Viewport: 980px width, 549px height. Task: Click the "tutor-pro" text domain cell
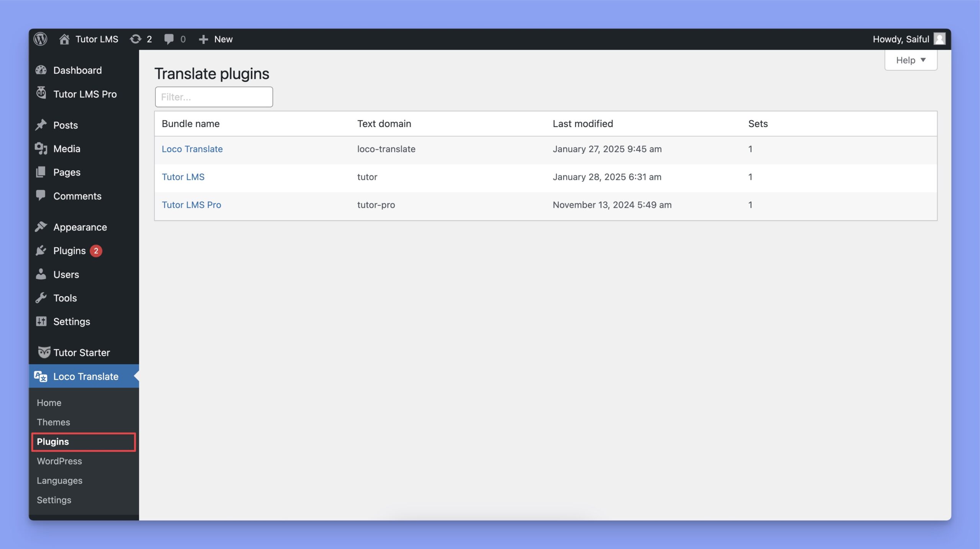point(376,205)
